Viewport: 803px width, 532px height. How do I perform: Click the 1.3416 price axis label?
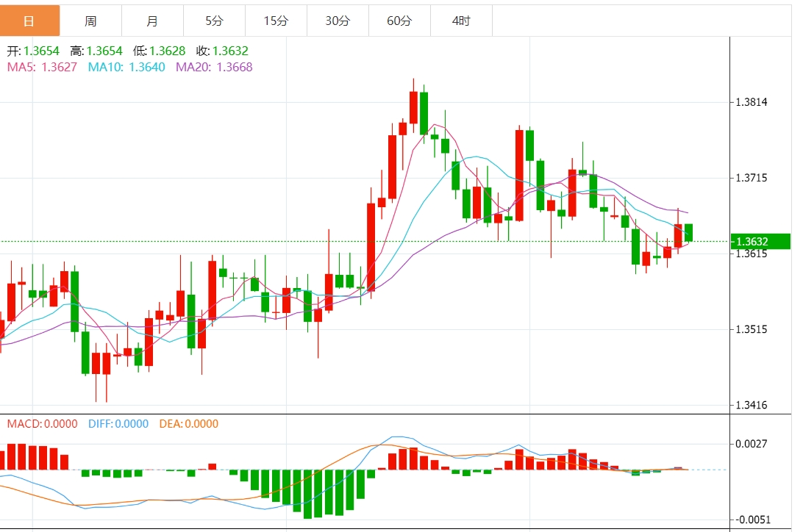click(x=752, y=405)
